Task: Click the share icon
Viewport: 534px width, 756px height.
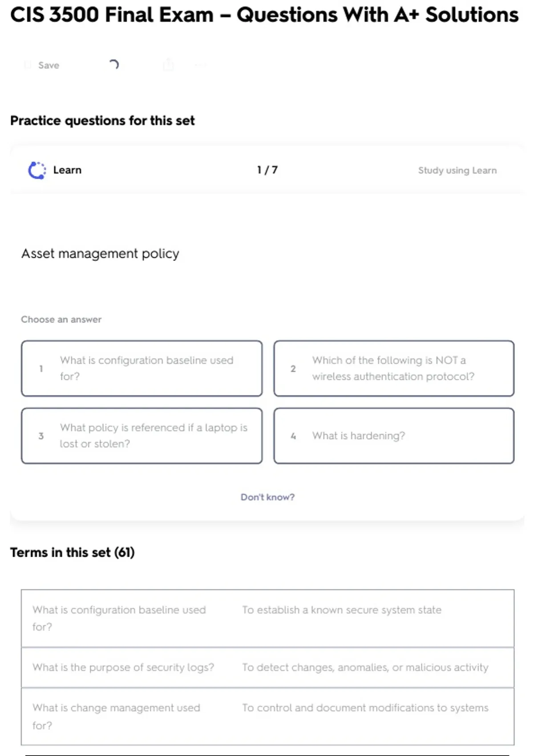Action: coord(168,65)
